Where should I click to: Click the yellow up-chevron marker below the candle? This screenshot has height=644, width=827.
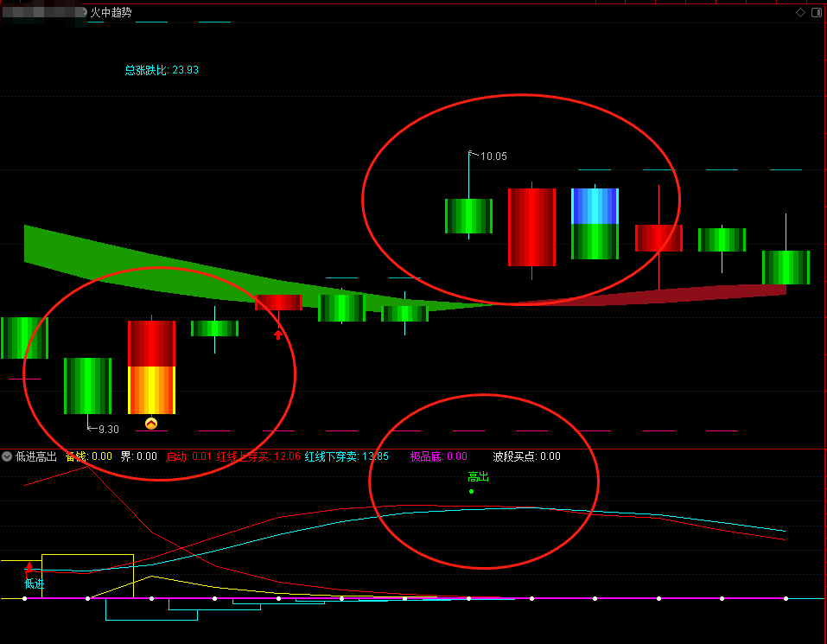pos(151,424)
